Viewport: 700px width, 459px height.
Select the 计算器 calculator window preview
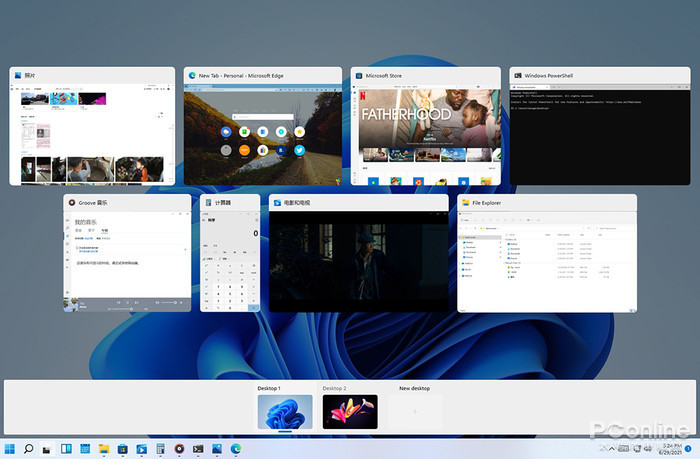point(231,260)
